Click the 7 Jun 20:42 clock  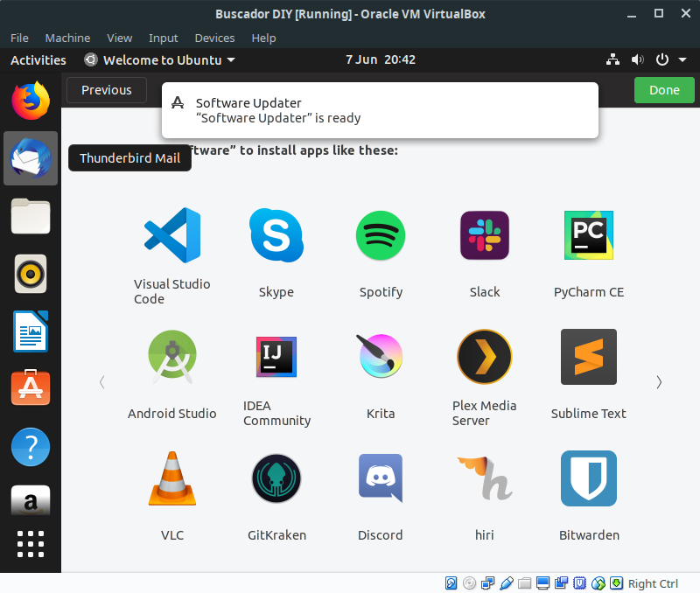381,59
